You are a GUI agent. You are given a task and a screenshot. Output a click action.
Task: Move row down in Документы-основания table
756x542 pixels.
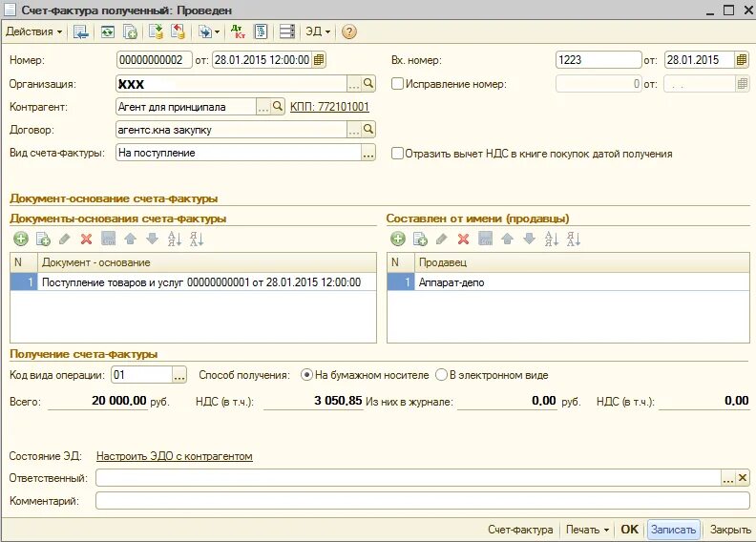tap(153, 239)
